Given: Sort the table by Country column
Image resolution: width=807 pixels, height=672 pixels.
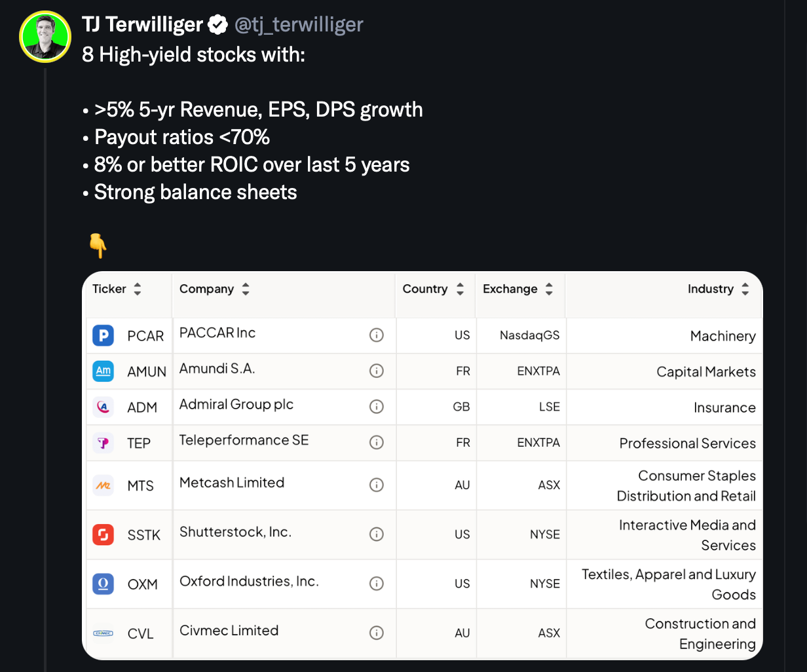Looking at the screenshot, I should click(460, 289).
